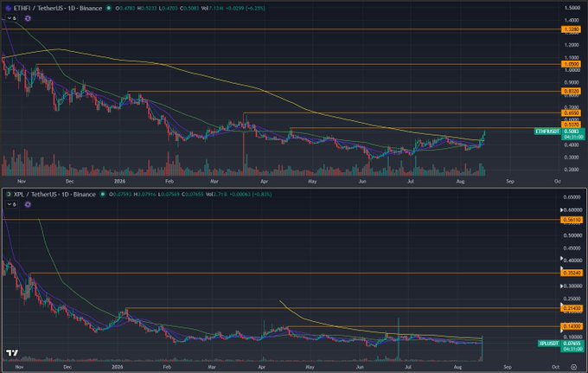Image resolution: width=588 pixels, height=373 pixels.
Task: Click market status dot on ETHFI chart
Action: point(109,8)
